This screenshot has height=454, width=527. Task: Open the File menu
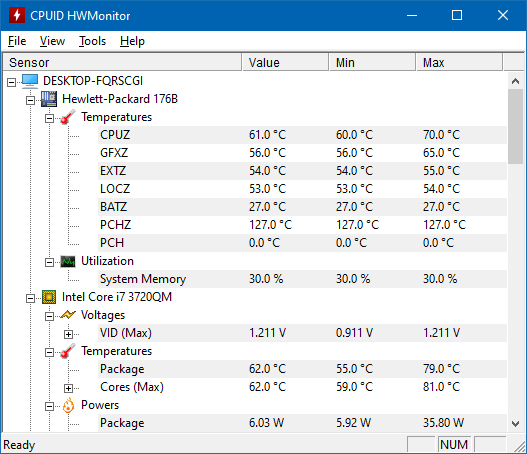(x=17, y=41)
